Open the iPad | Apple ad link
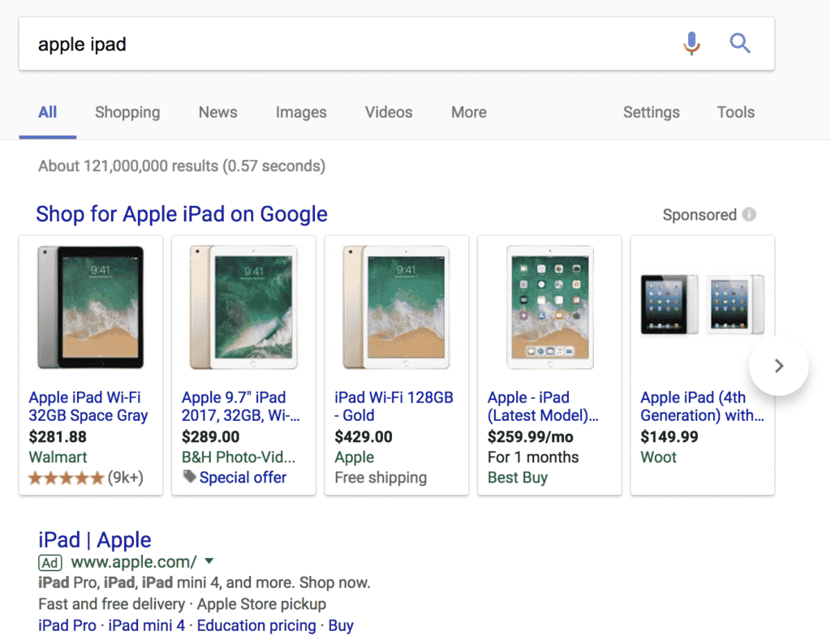The image size is (831, 644). 93,539
